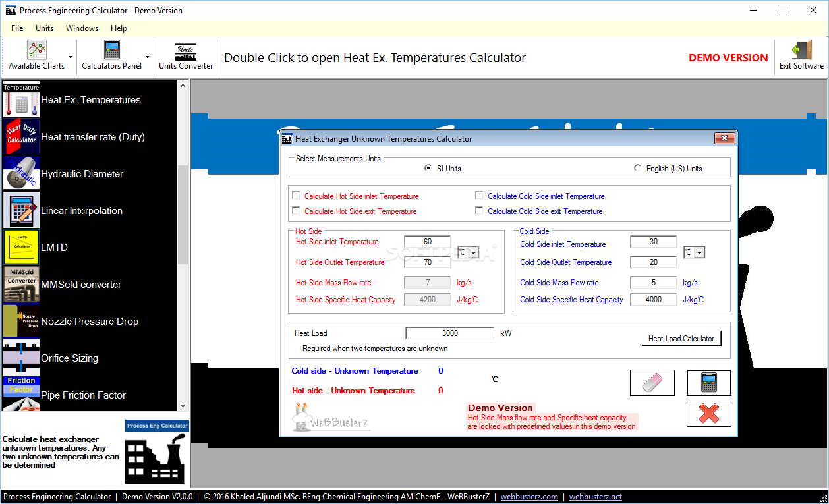This screenshot has width=829, height=504.
Task: Select English (US) Units radio button
Action: (x=637, y=168)
